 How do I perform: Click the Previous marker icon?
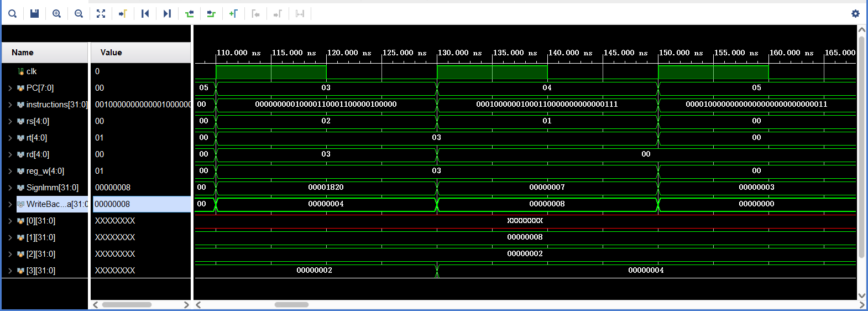point(255,13)
